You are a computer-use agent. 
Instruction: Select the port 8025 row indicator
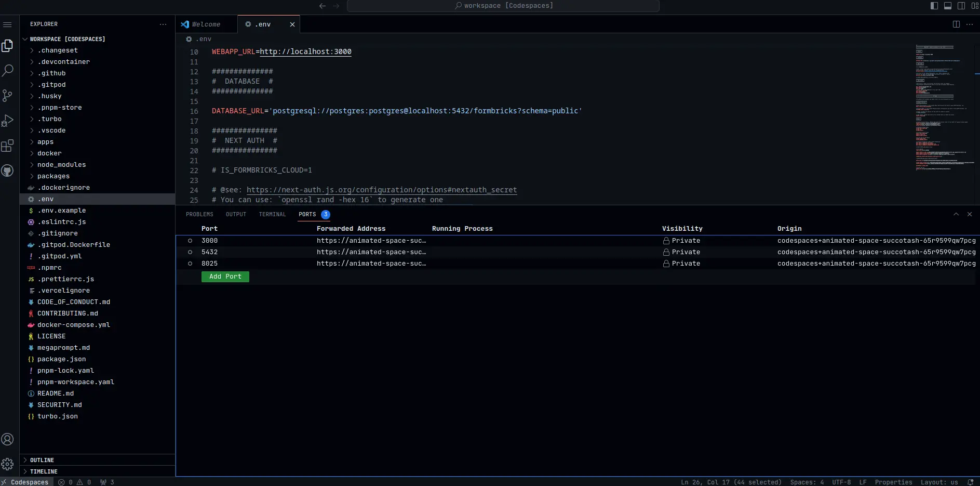pyautogui.click(x=190, y=264)
